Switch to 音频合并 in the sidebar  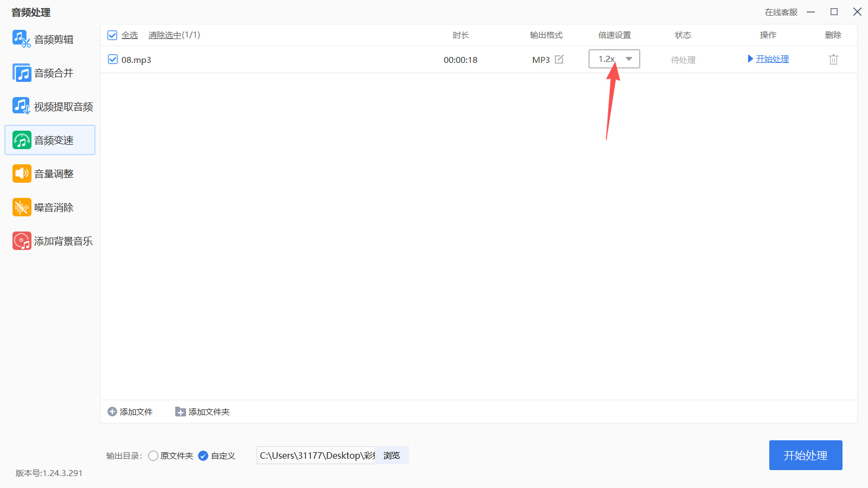click(50, 73)
